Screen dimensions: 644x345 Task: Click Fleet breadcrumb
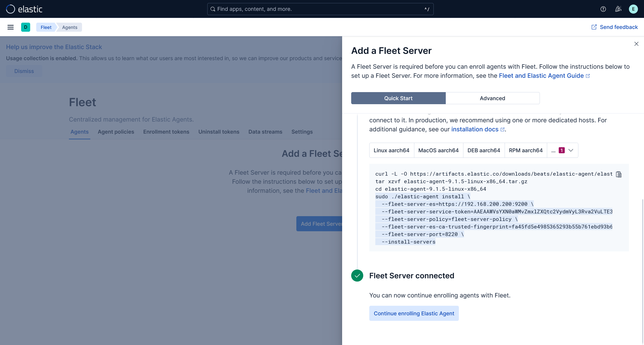pyautogui.click(x=46, y=27)
